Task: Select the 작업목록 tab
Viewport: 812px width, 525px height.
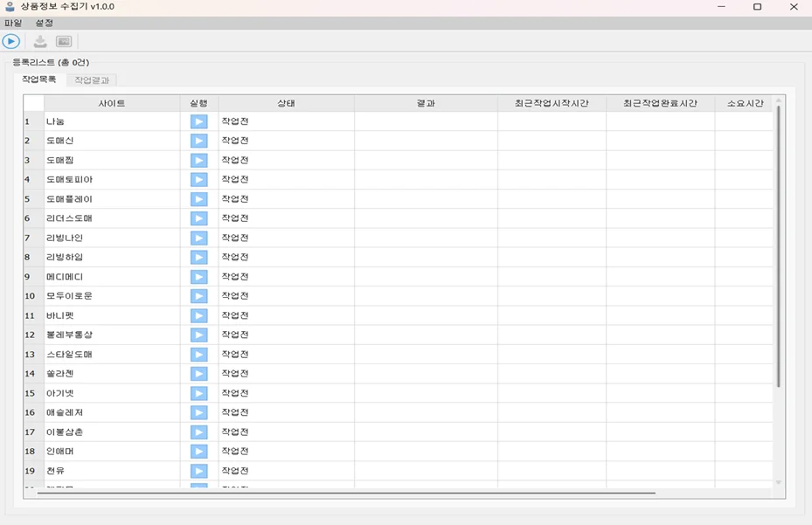Action: [x=41, y=79]
